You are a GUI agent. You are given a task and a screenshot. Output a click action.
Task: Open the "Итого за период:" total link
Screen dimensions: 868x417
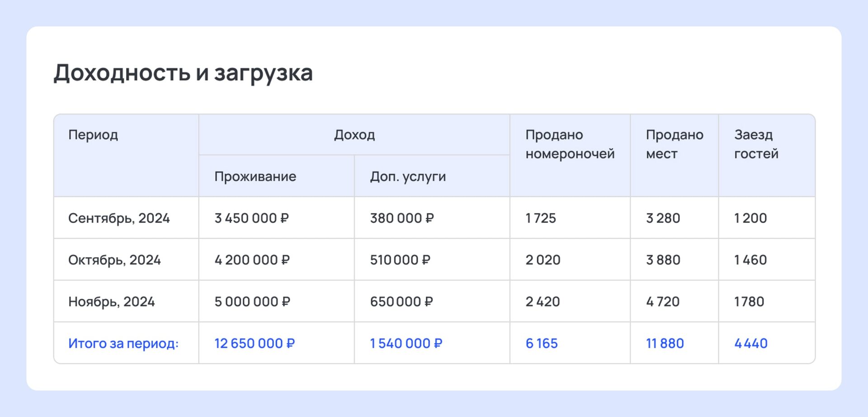tap(123, 343)
